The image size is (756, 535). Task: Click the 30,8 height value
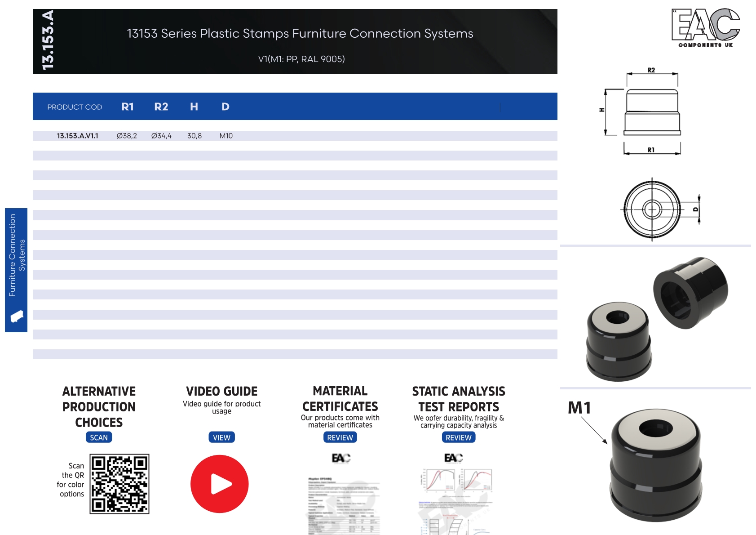pyautogui.click(x=195, y=136)
